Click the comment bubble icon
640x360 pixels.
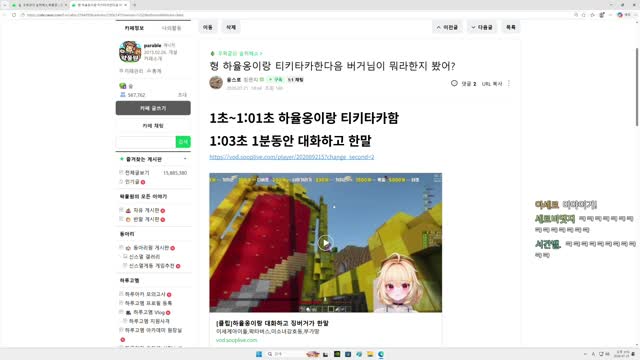click(454, 83)
